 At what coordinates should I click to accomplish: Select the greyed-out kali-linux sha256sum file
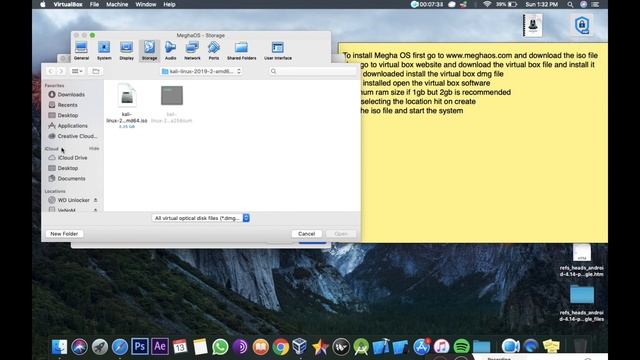pos(171,104)
